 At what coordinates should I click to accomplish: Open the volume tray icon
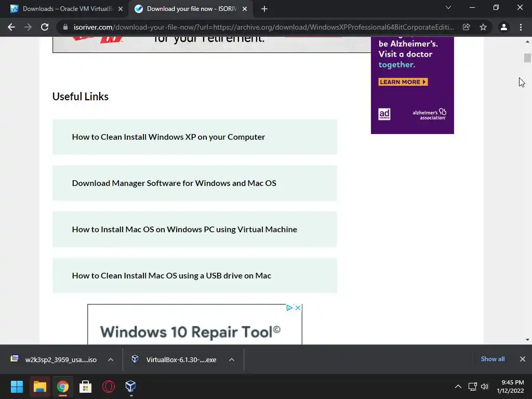coord(485,387)
